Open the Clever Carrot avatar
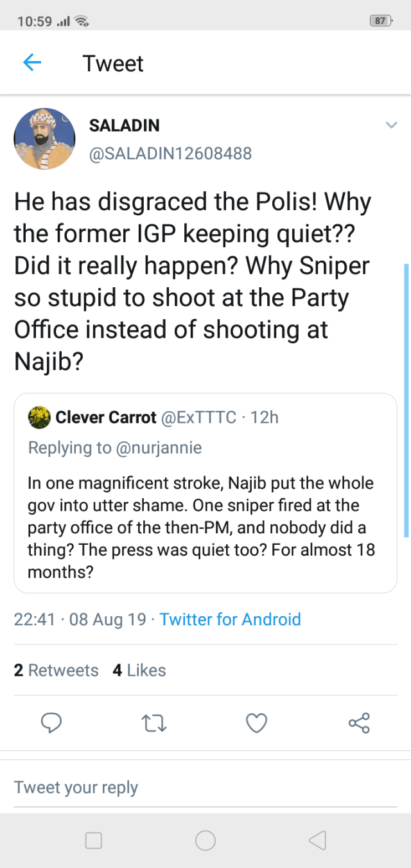Viewport: 411px width, 868px height. click(39, 417)
